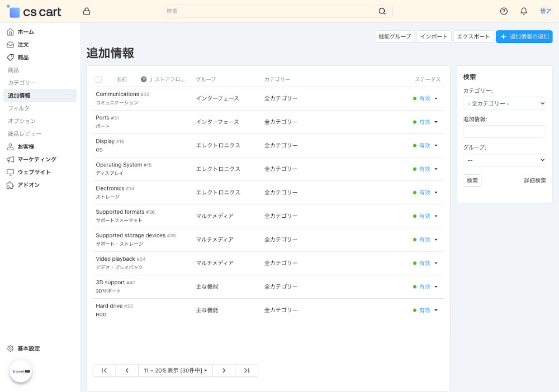Open the items-per-page 30件中 dropdown
This screenshot has width=559, height=392.
176,370
